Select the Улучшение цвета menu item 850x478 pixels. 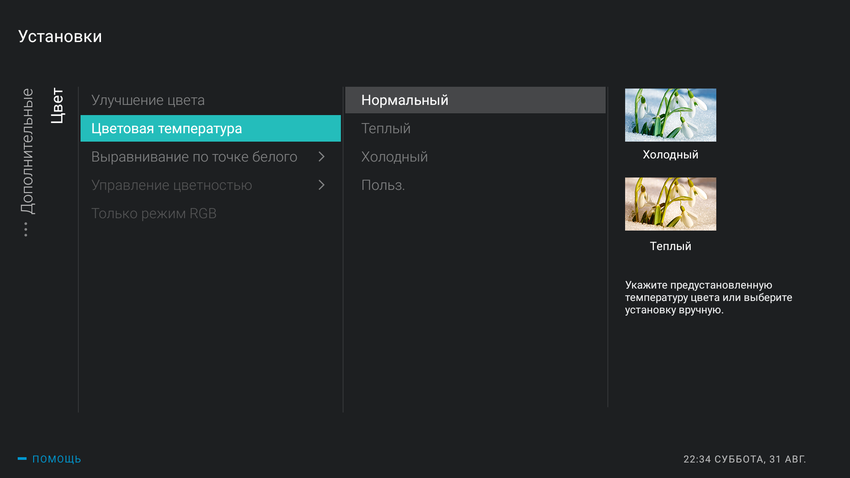click(148, 100)
